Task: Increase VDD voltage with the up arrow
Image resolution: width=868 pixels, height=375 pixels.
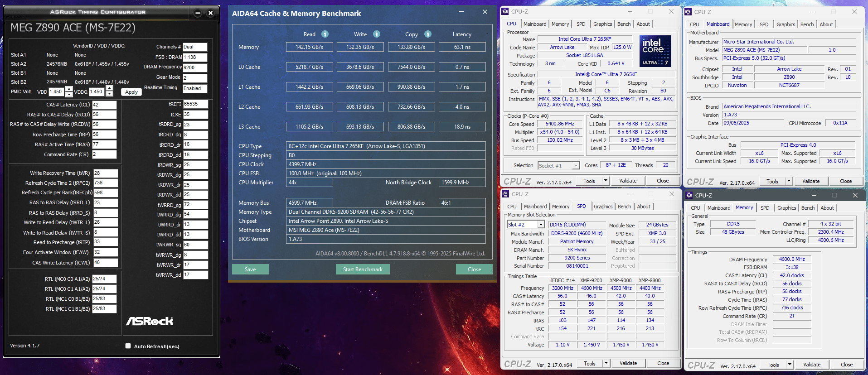Action: click(x=69, y=89)
